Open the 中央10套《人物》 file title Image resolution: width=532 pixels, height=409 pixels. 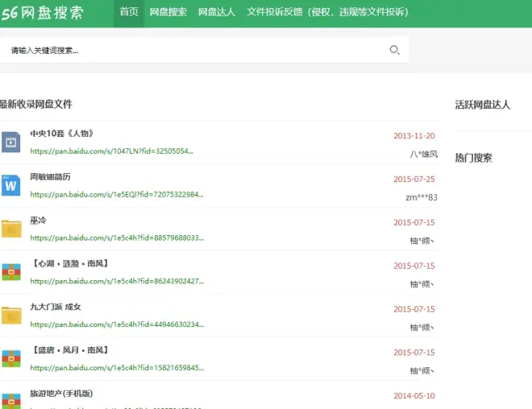[x=61, y=134]
